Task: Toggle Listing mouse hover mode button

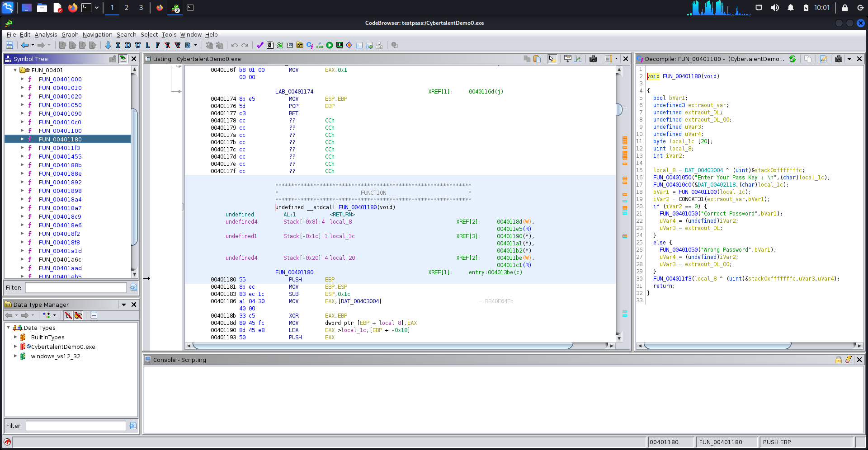Action: pyautogui.click(x=552, y=59)
